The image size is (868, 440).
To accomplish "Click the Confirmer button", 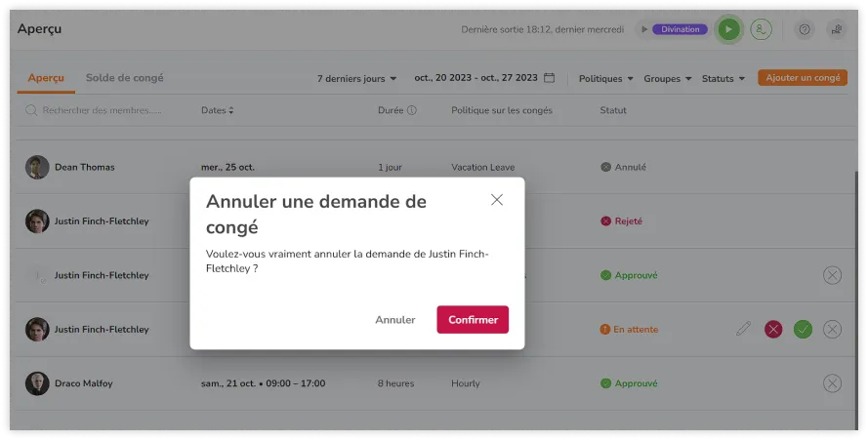I will coord(473,320).
